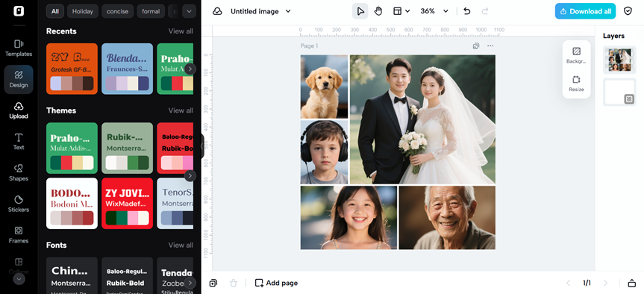The height and width of the screenshot is (294, 644).
Task: Select the wedding couple photo
Action: (x=422, y=119)
